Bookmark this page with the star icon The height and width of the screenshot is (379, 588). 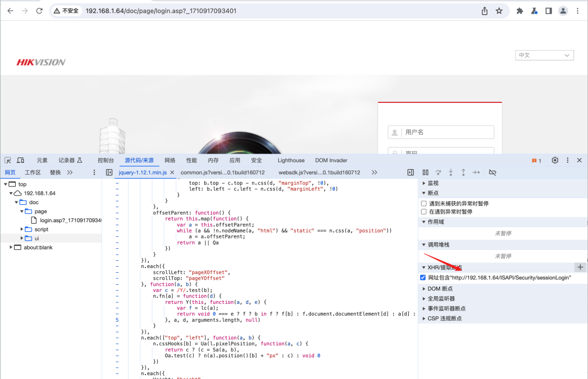pyautogui.click(x=499, y=11)
